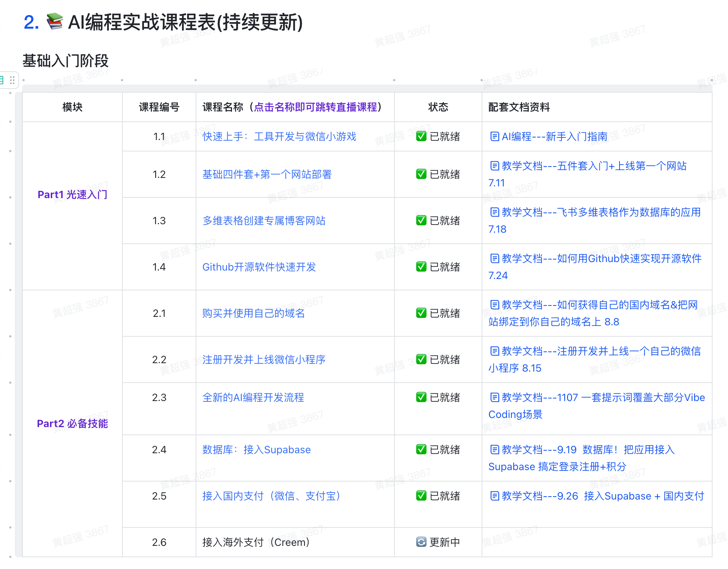728x569 pixels.
Task: Select the Part1 光速入门 module cell
Action: [x=72, y=194]
